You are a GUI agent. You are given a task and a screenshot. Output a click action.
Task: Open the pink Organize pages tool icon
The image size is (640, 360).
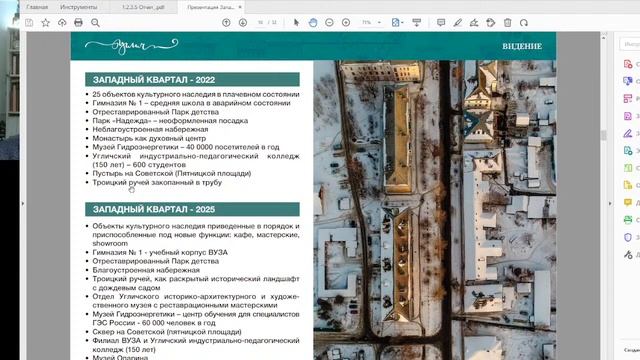(628, 98)
